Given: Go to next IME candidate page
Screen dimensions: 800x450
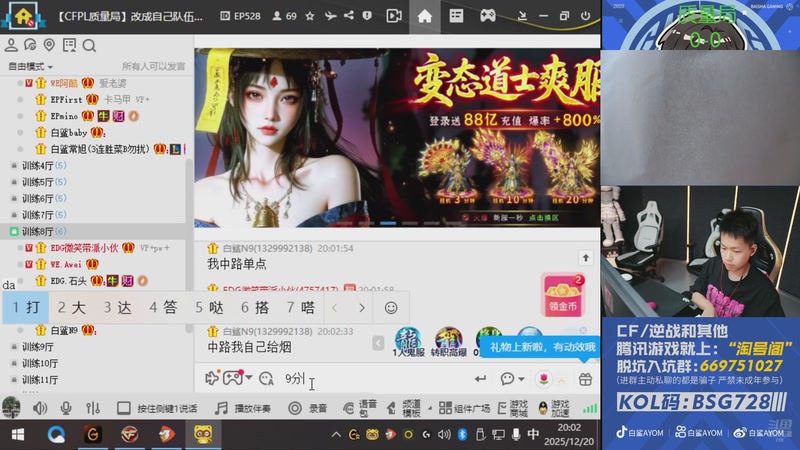Looking at the screenshot, I should (362, 308).
